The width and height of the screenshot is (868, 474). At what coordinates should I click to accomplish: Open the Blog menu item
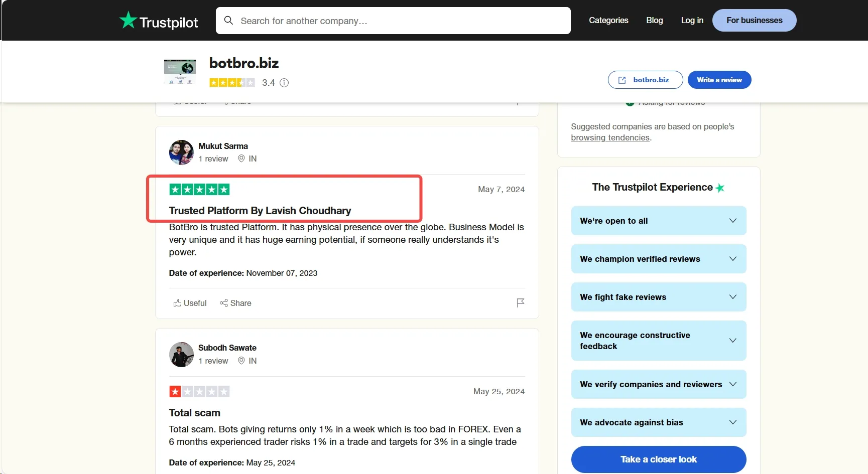(x=655, y=20)
